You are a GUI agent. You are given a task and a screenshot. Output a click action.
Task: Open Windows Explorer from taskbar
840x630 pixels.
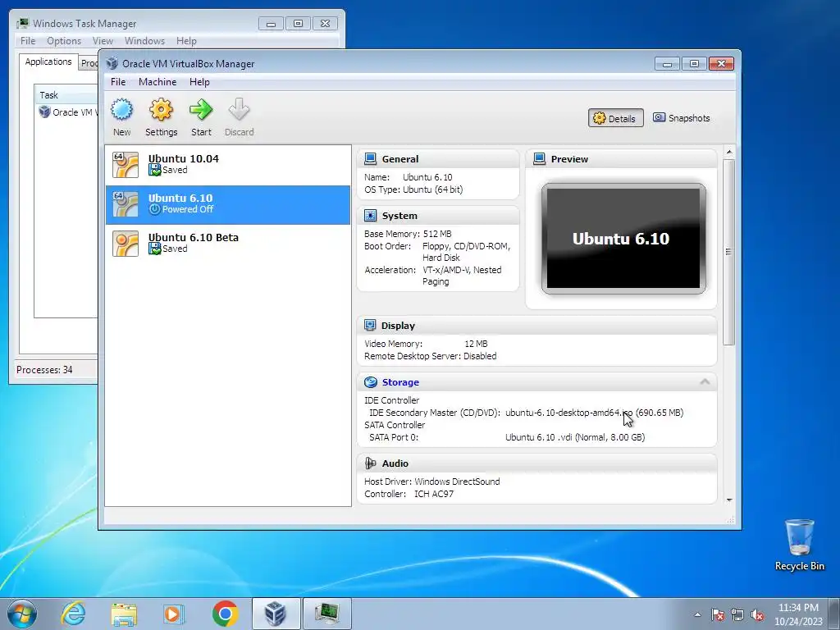tap(124, 614)
